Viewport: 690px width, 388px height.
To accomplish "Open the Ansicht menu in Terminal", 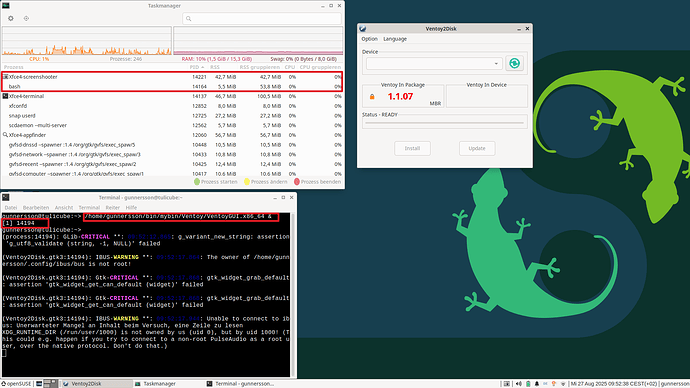I will (64, 207).
